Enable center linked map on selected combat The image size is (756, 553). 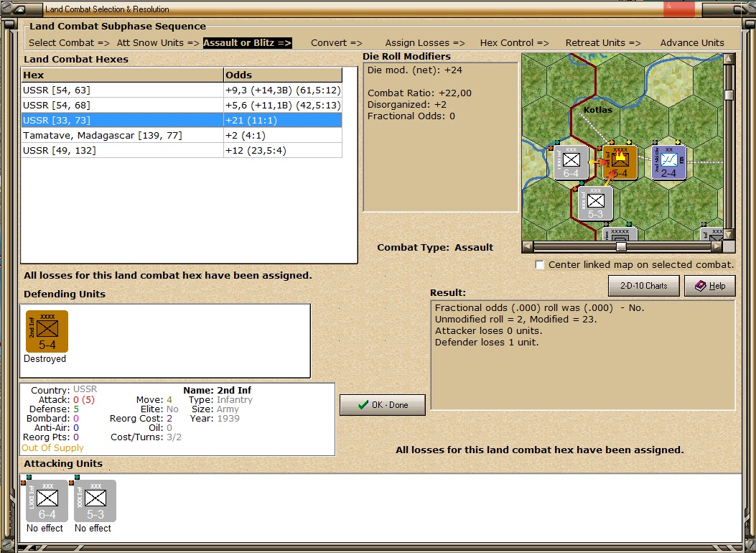(x=539, y=265)
